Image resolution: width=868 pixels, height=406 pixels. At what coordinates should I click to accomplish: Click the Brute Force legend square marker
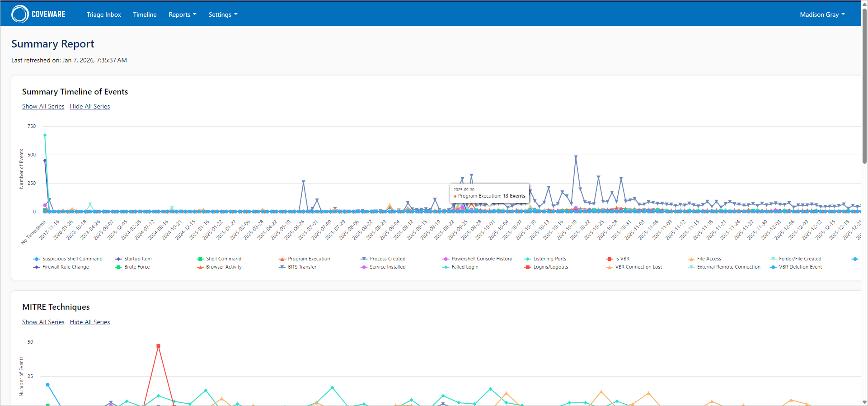point(118,267)
